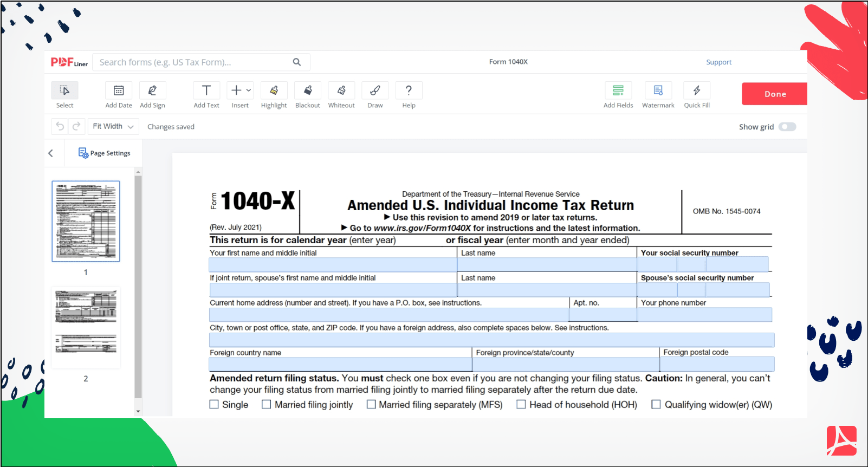
Task: Click the Your first name and middle initial field
Action: [333, 264]
